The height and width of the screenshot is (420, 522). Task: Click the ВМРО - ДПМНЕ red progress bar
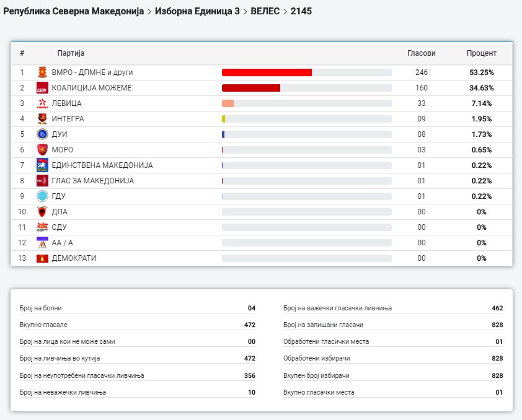(x=267, y=72)
